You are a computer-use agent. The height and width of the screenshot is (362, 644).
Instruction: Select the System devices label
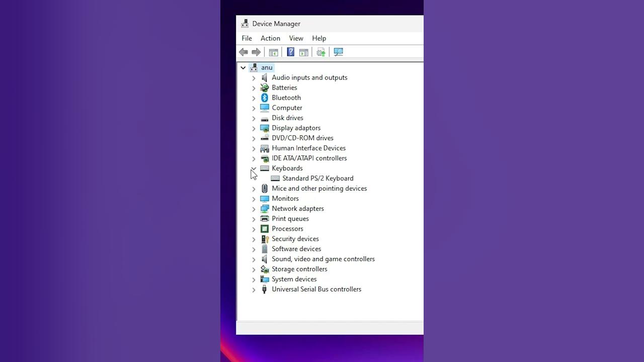(x=294, y=279)
